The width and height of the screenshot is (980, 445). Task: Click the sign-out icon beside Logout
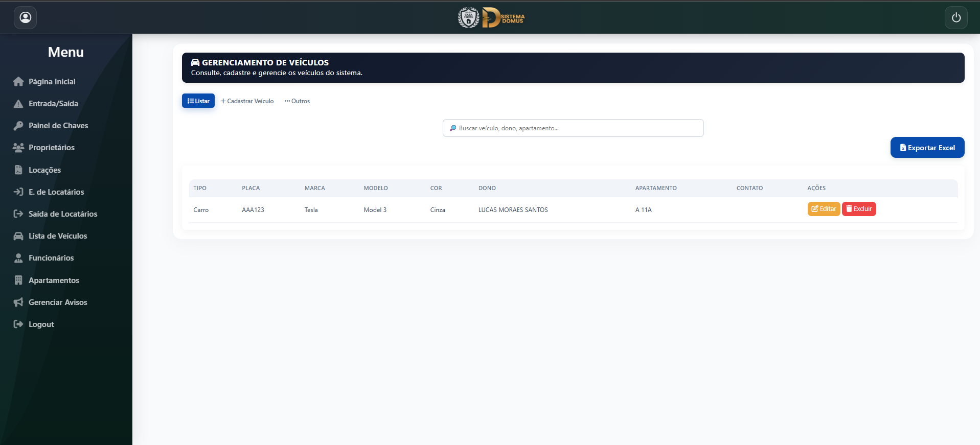coord(18,324)
